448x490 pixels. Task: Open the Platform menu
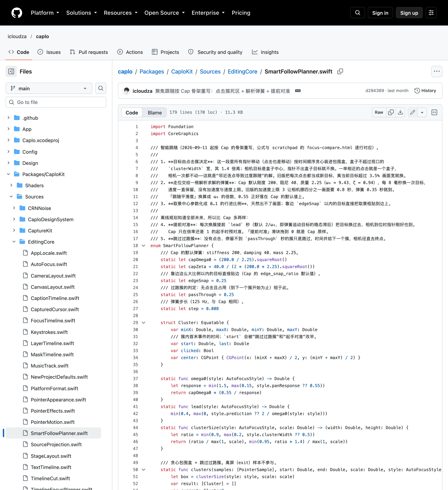[x=45, y=13]
